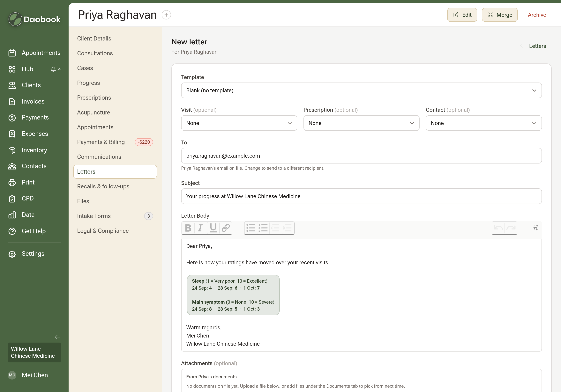Click the To email input field

coord(361,156)
